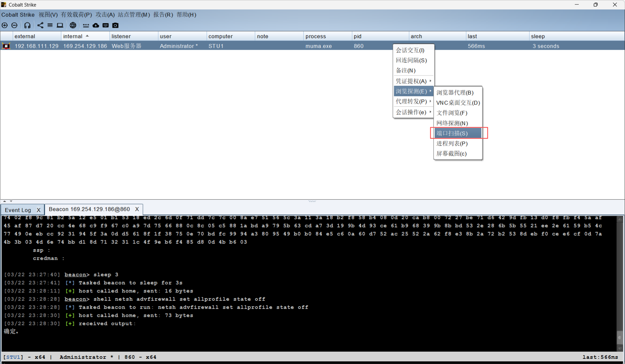625x364 pixels.
Task: Open keystrokes view via keyboard icon
Action: tap(105, 25)
